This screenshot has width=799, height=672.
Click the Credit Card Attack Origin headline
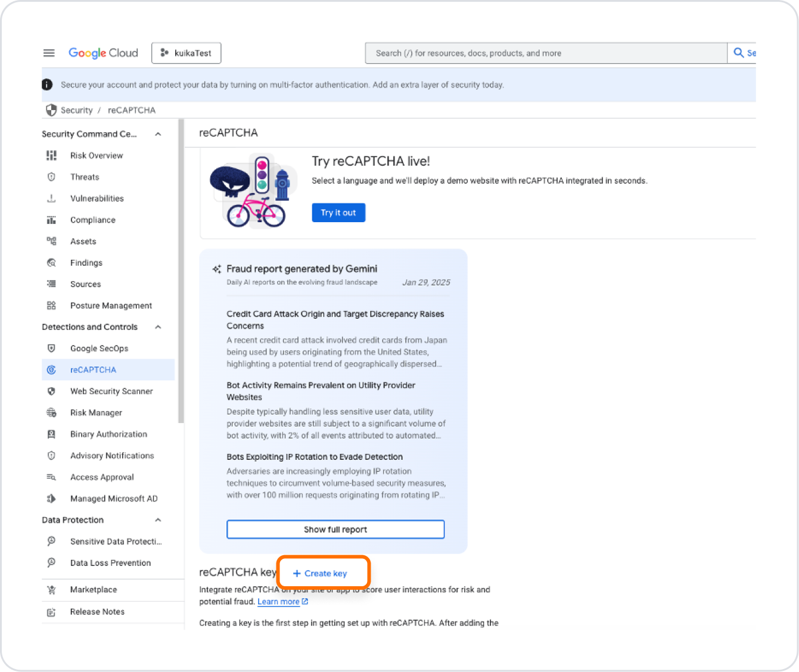pos(335,320)
